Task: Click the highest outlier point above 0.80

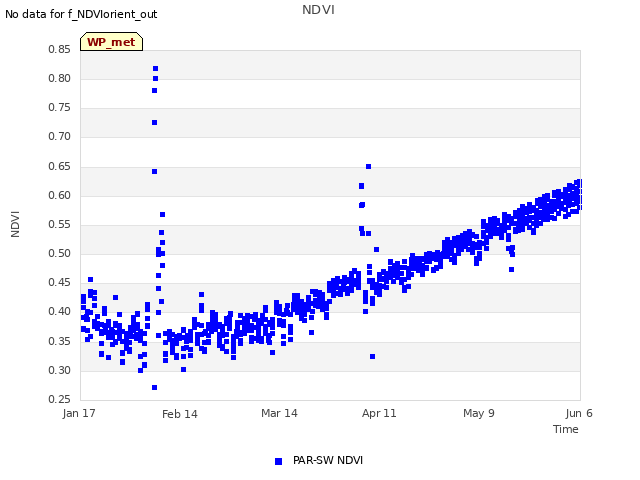Action: tap(156, 69)
